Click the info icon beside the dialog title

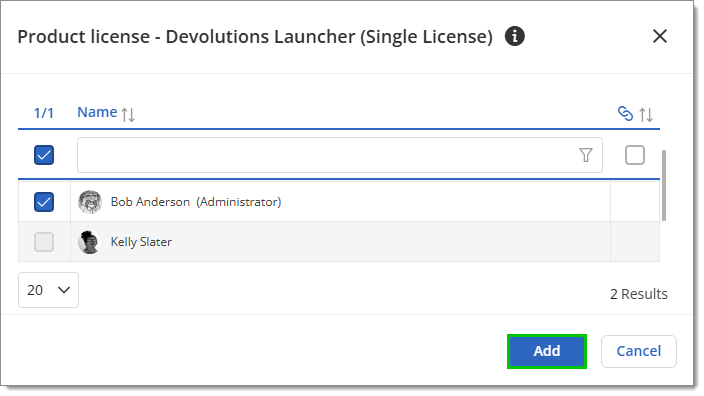tap(515, 36)
